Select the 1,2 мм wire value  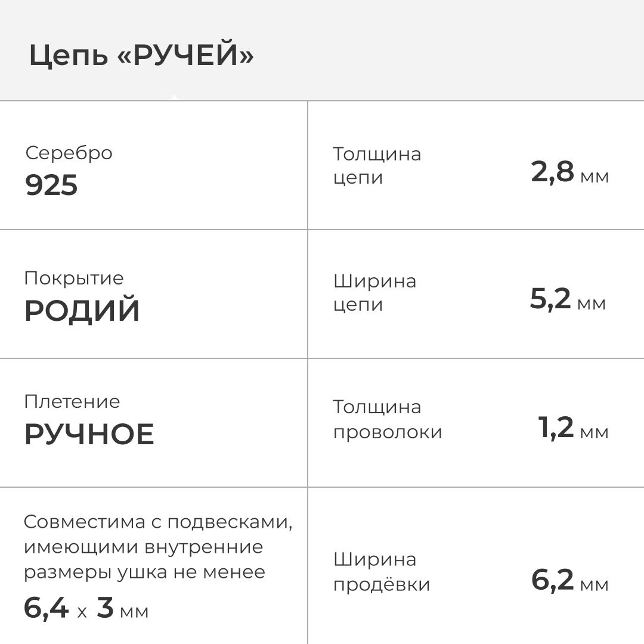click(572, 429)
